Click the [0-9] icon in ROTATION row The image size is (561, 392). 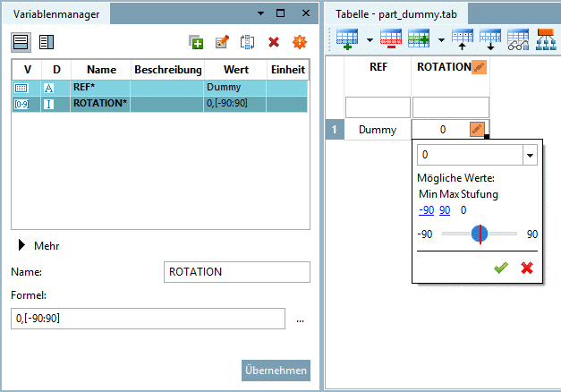point(21,104)
